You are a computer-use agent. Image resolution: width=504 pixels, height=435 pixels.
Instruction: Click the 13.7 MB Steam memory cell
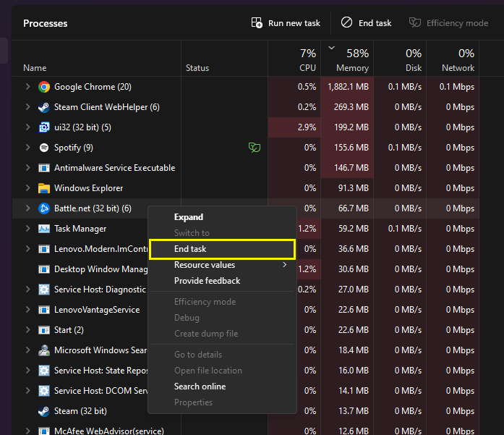347,411
